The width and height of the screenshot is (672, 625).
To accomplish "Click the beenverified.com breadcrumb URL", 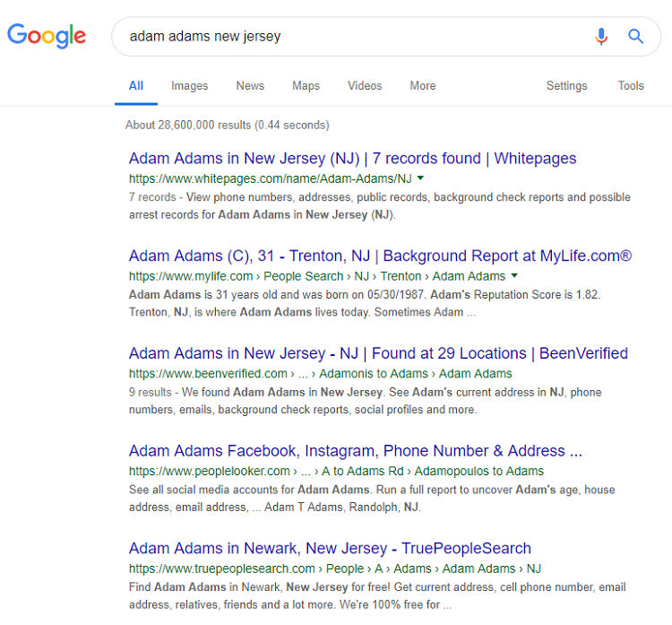I will pyautogui.click(x=320, y=373).
